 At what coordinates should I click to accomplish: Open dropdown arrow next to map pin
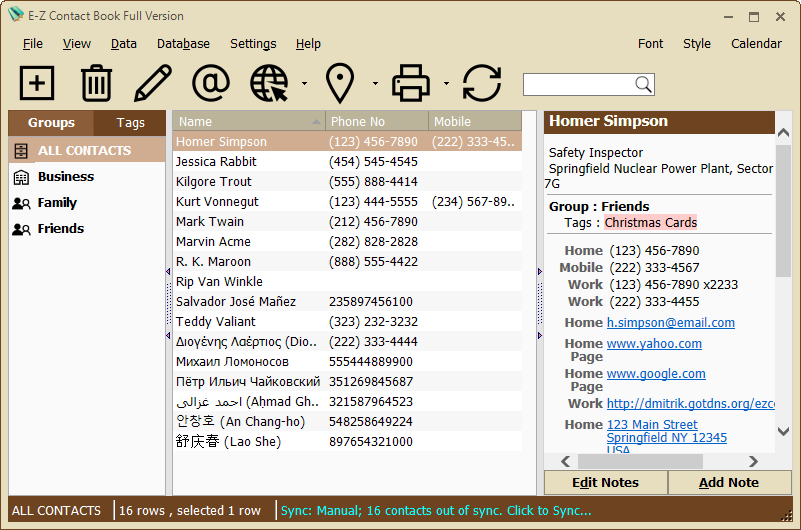375,83
